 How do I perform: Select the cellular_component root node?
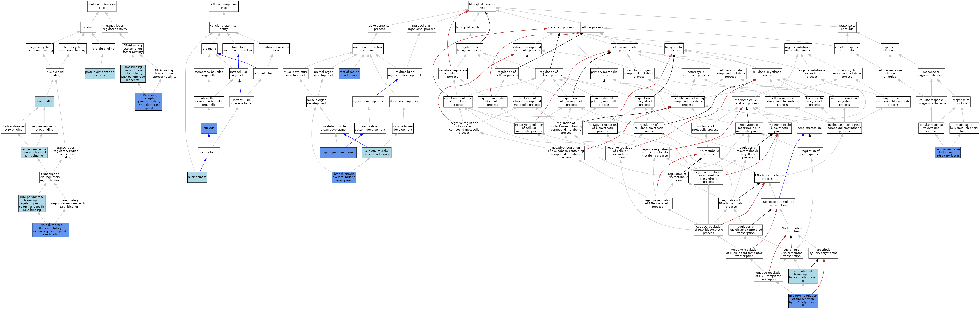(x=224, y=6)
